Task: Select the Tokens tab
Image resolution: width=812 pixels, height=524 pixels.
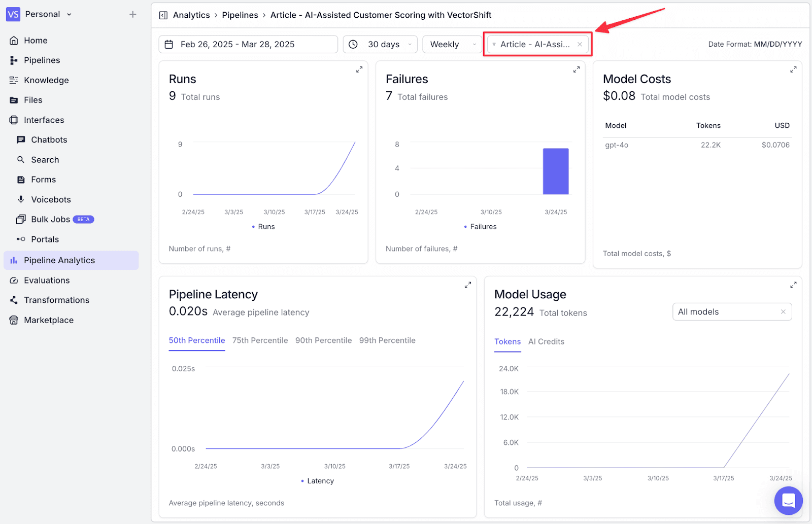Action: [x=507, y=341]
